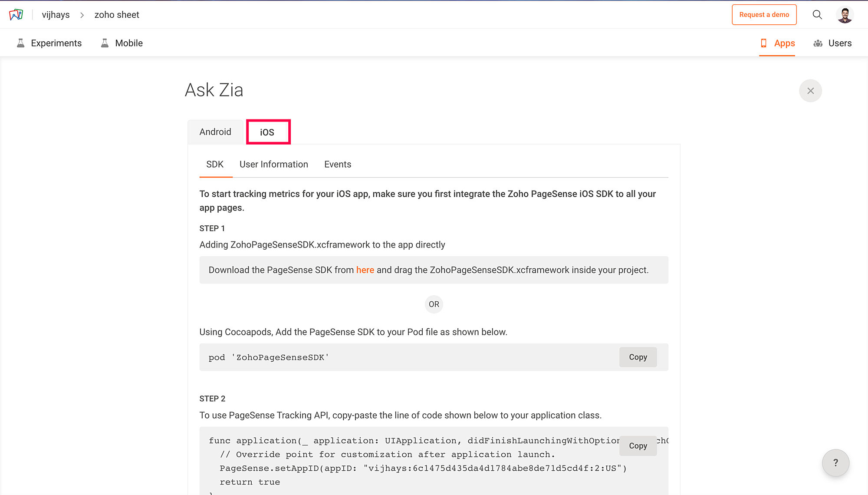Click the Users group icon
The height and width of the screenshot is (495, 868).
click(x=818, y=43)
